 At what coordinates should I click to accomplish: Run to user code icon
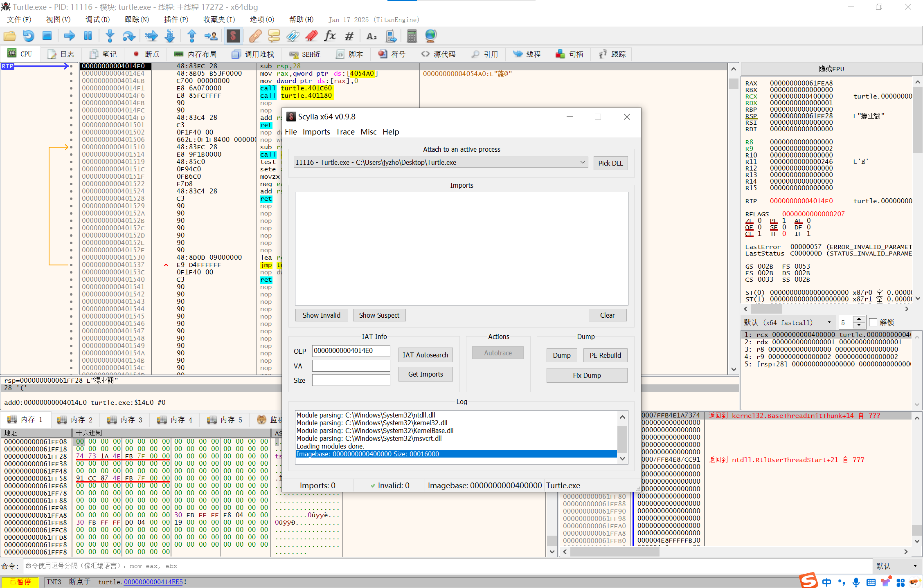[211, 36]
